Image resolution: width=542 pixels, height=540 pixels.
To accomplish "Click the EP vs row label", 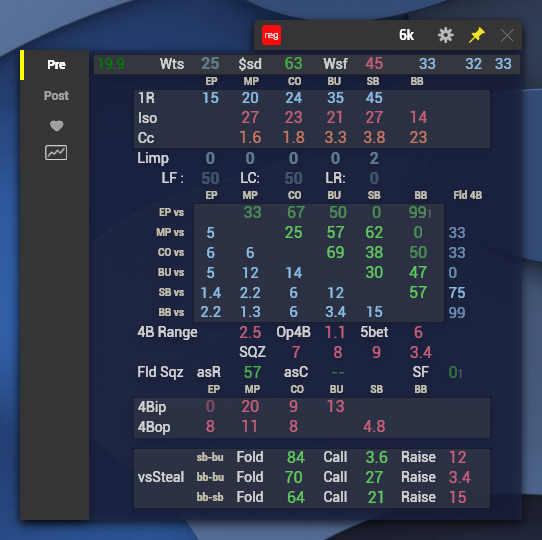I will 171,212.
